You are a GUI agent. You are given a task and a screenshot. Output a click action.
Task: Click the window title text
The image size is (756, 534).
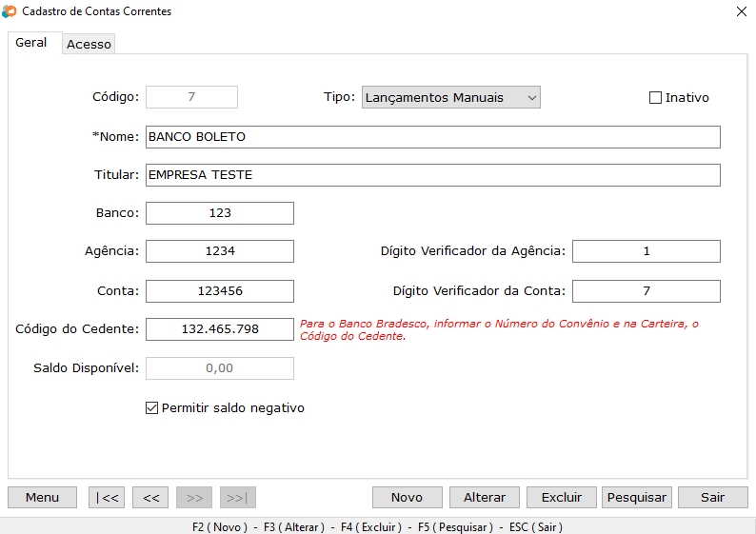click(x=97, y=11)
